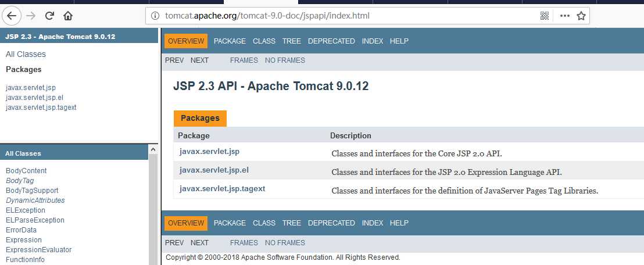Screen dimensions: 644x265
Task: Open ELException class link
Action: 26,210
